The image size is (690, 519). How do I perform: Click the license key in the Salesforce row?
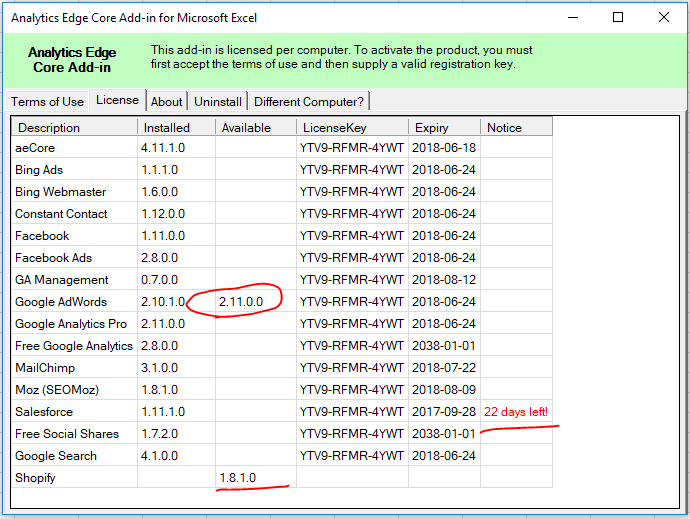click(352, 412)
